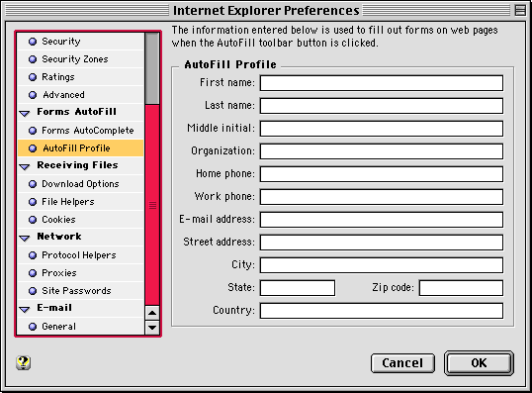532x393 pixels.
Task: Select the AutoFill Profile item
Action: 81,148
